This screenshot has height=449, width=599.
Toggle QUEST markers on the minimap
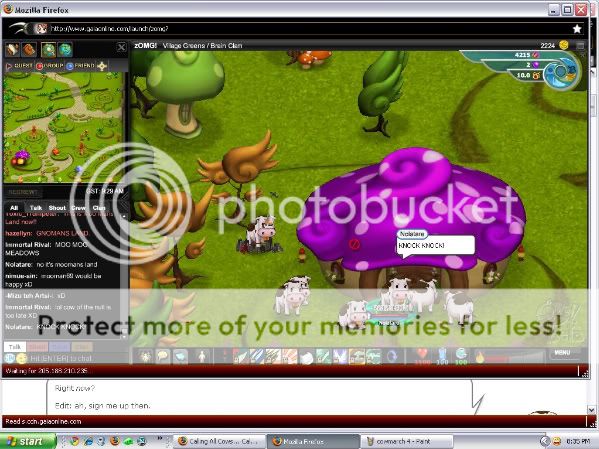(20, 66)
